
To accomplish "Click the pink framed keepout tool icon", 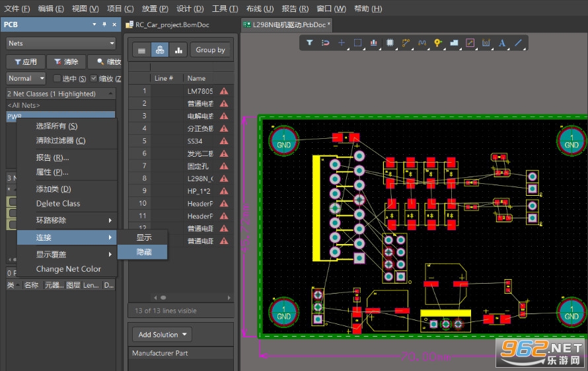I will (x=470, y=43).
